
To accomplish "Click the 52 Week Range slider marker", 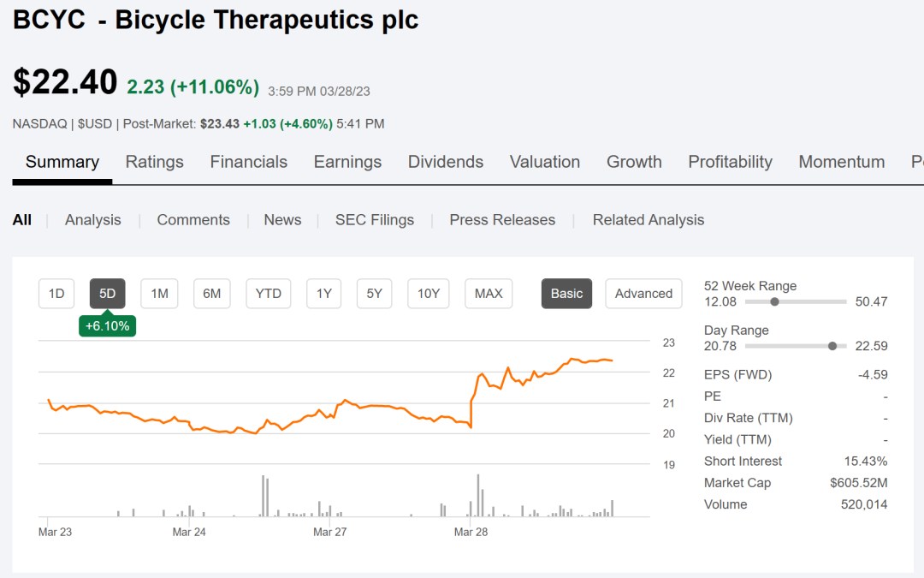I will click(774, 301).
